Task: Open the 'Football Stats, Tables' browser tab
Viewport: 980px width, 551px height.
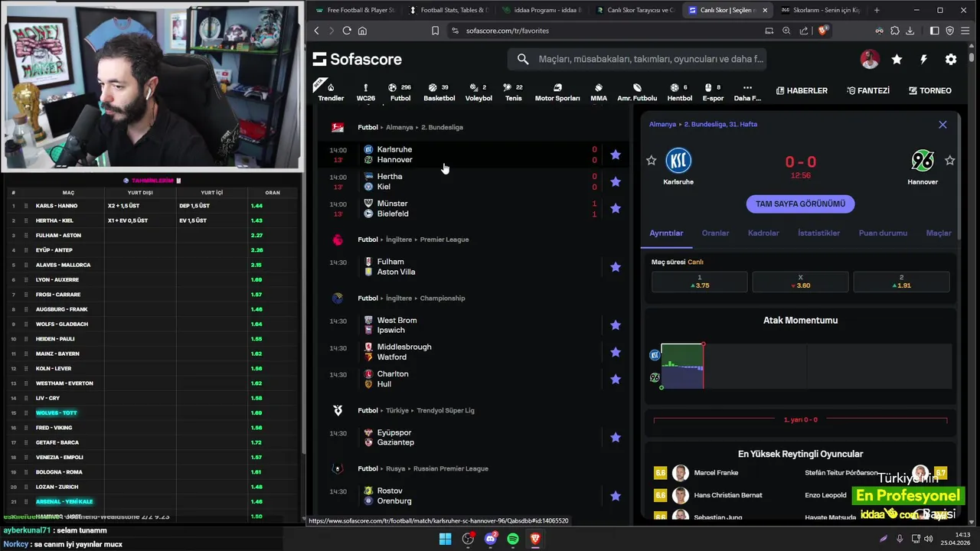Action: click(448, 10)
